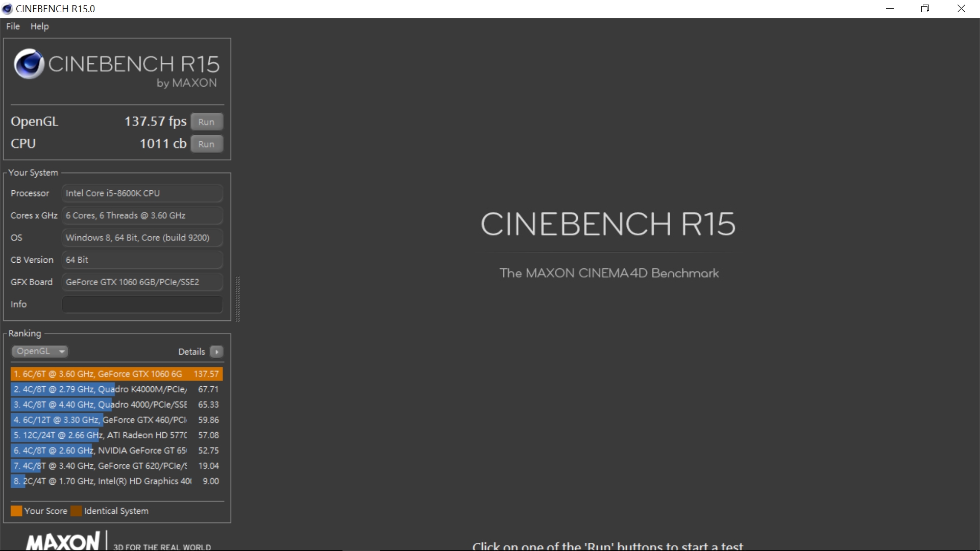Screen dimensions: 980x551
Task: Click the Identical System brown legend swatch
Action: pyautogui.click(x=76, y=511)
